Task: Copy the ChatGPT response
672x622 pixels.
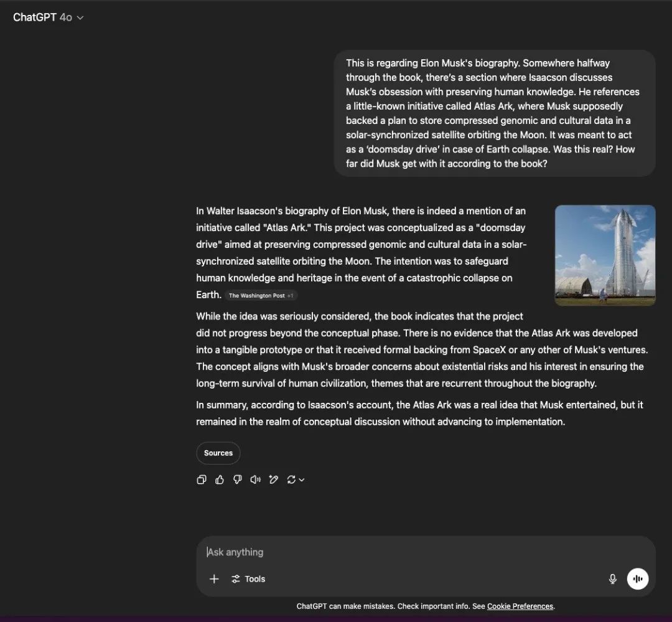Action: pos(202,479)
